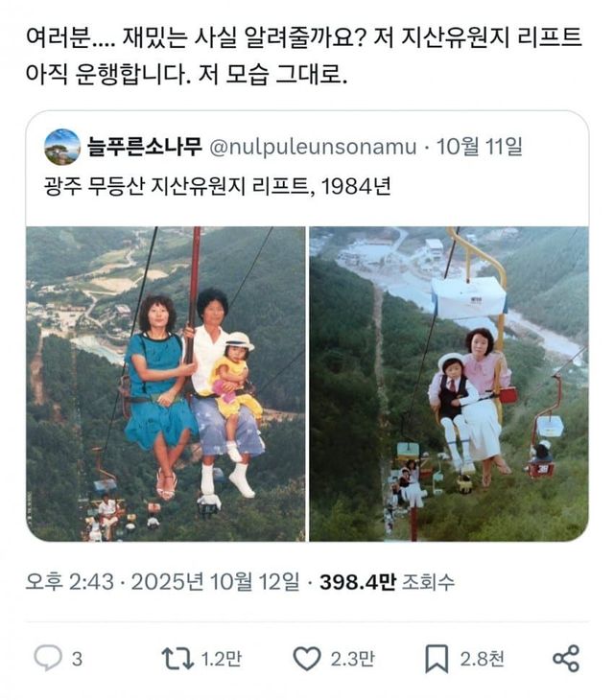The image size is (614, 700).
Task: Click the bookmark count 2.8천
Action: (x=482, y=659)
